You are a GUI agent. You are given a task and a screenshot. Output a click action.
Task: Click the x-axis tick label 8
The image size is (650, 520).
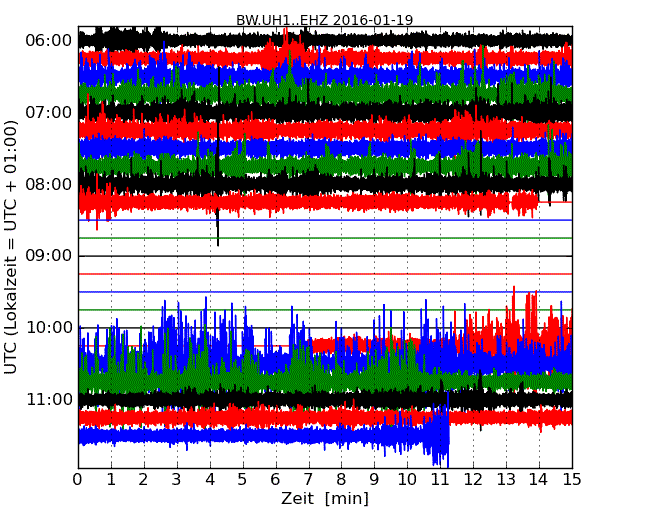click(342, 478)
